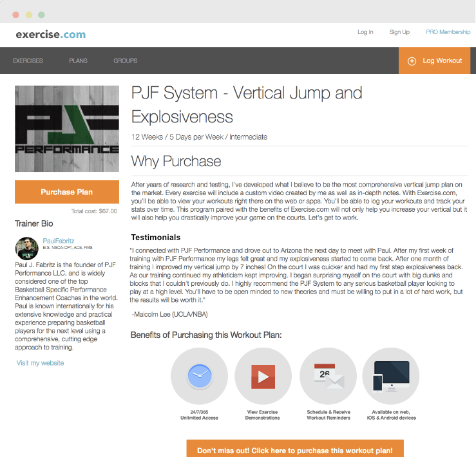Click the Total cost $67.00 text
The width and height of the screenshot is (476, 457).
click(x=94, y=211)
